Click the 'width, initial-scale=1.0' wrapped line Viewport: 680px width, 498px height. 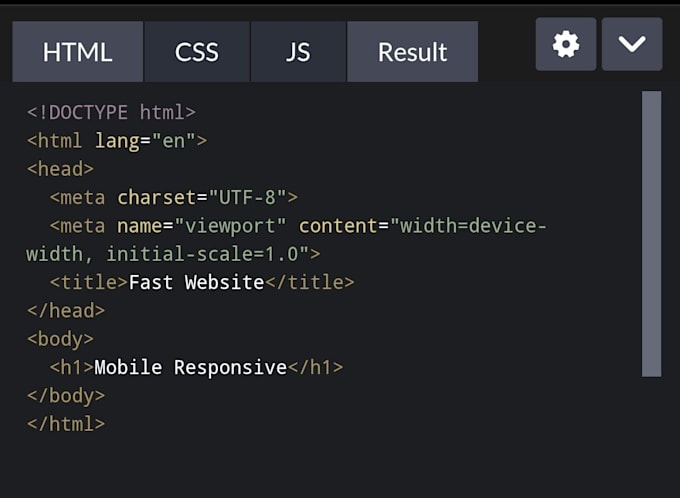(173, 254)
